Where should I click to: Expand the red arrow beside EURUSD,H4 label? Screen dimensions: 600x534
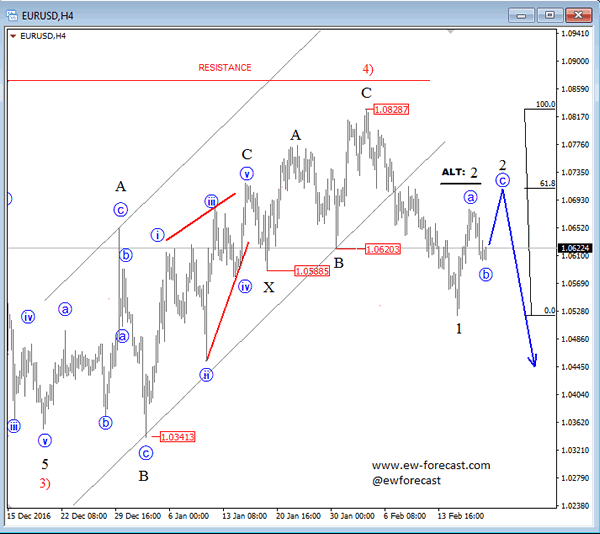(13, 36)
